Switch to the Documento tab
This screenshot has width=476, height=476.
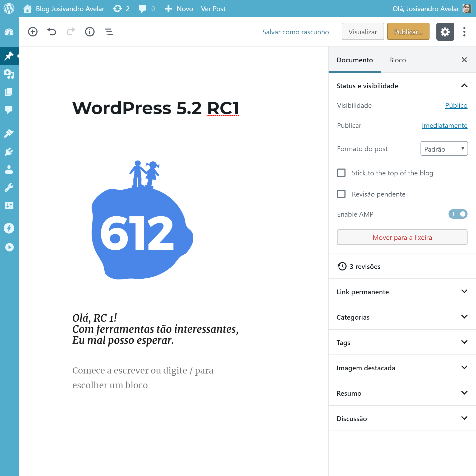[355, 60]
